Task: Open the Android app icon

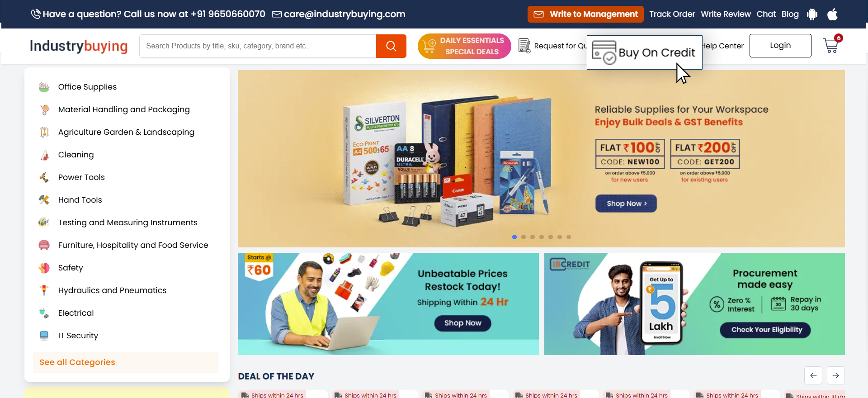Action: coord(812,14)
